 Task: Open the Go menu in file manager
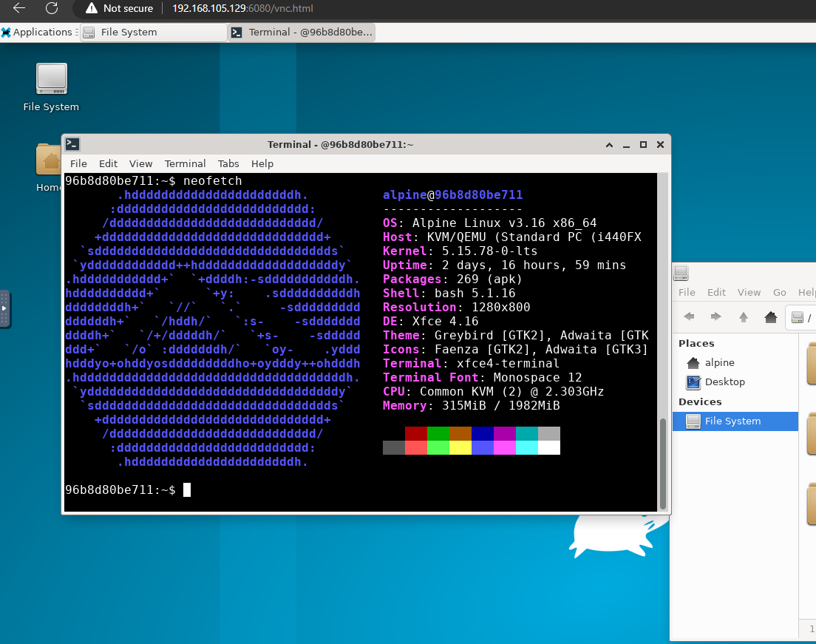779,292
